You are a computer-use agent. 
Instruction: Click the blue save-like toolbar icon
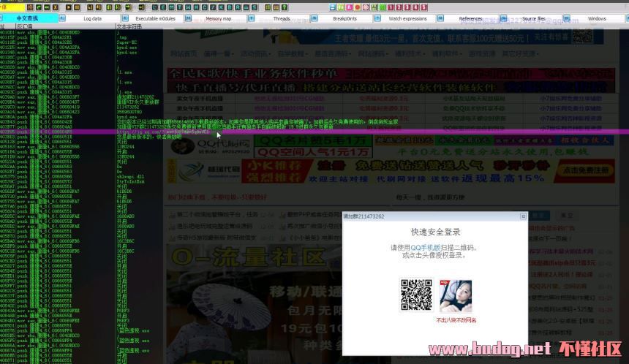pos(333,7)
